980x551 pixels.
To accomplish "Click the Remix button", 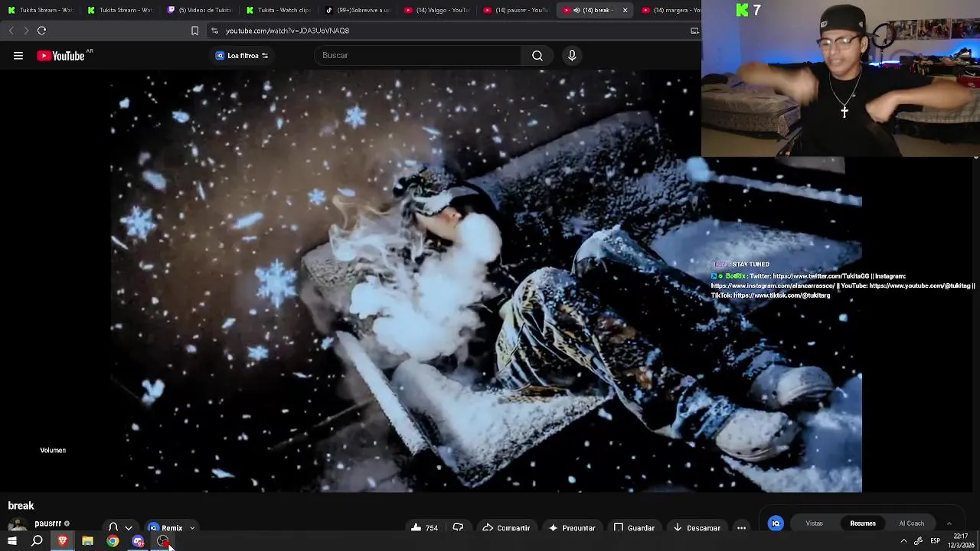I will (165, 527).
